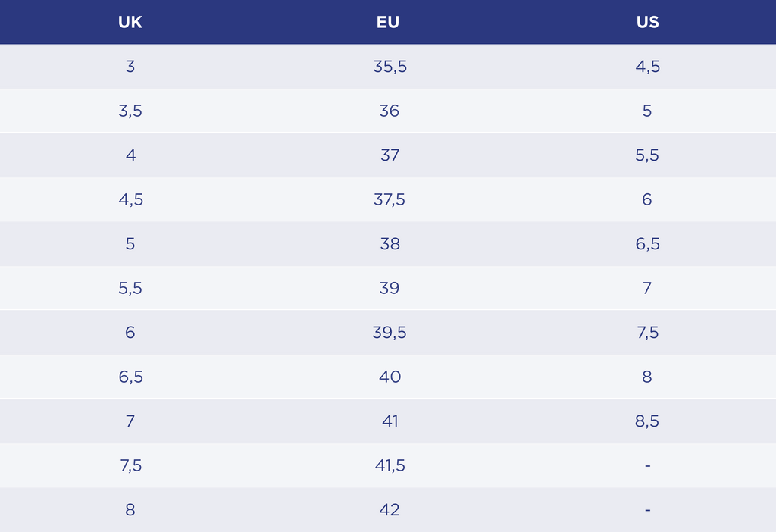Screen dimensions: 776x532
Task: Select UK size 7 cell
Action: pos(130,421)
